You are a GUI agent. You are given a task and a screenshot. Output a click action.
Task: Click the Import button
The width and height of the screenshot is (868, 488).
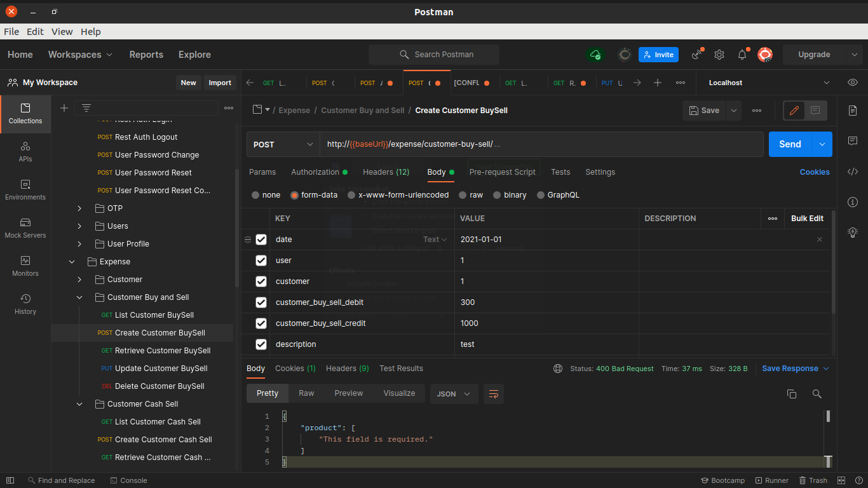click(x=220, y=83)
